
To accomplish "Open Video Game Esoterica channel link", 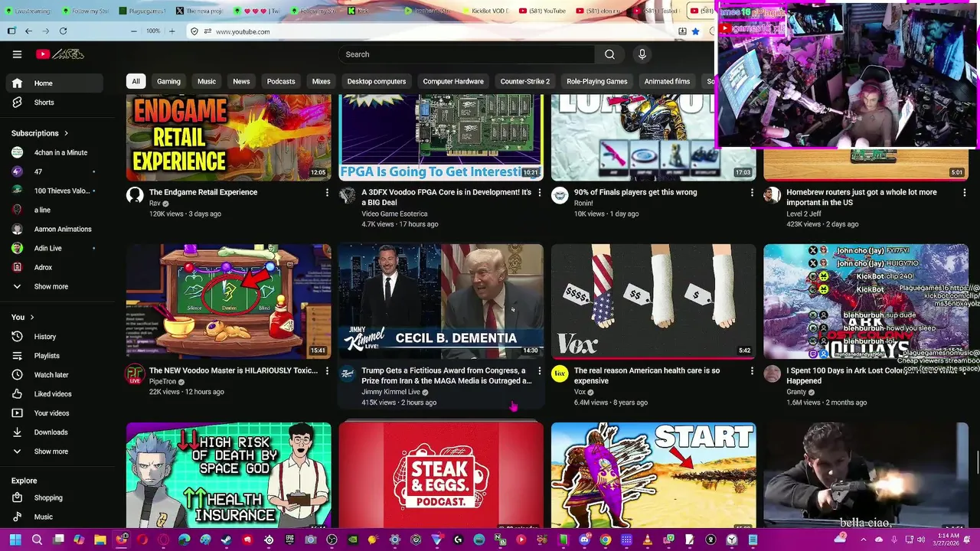I will coord(394,214).
